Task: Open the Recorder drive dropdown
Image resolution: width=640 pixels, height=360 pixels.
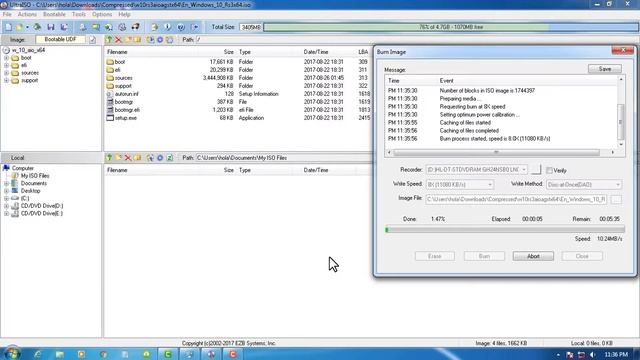Action: click(524, 169)
